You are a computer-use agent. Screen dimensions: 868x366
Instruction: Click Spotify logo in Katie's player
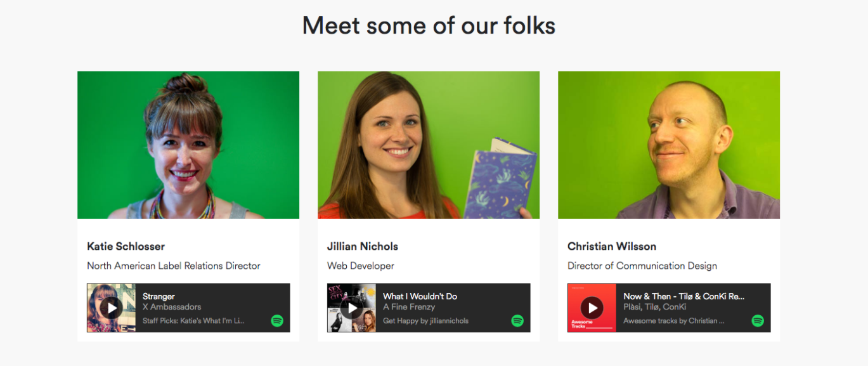(277, 321)
